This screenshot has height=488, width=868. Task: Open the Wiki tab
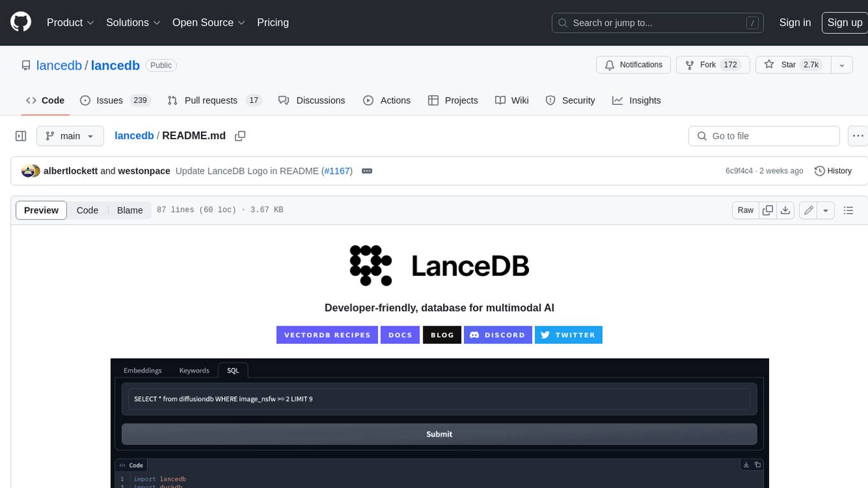pyautogui.click(x=512, y=100)
